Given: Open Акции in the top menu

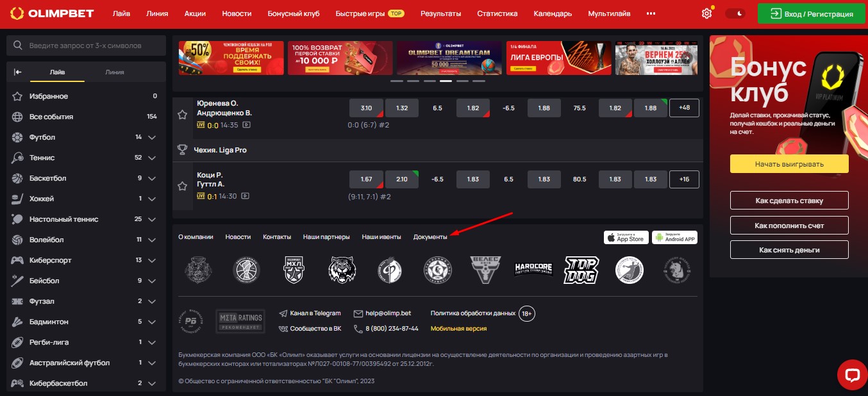Looking at the screenshot, I should pyautogui.click(x=195, y=13).
